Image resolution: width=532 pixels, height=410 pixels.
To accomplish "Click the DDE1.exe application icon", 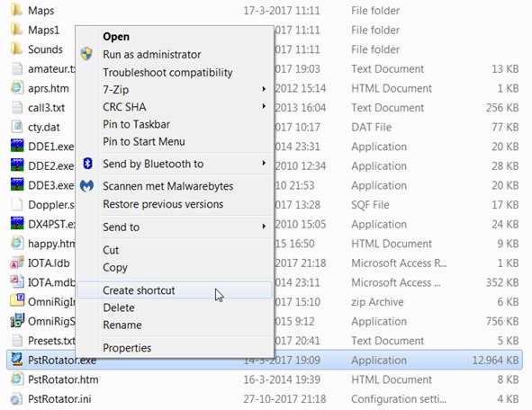I will tap(17, 146).
